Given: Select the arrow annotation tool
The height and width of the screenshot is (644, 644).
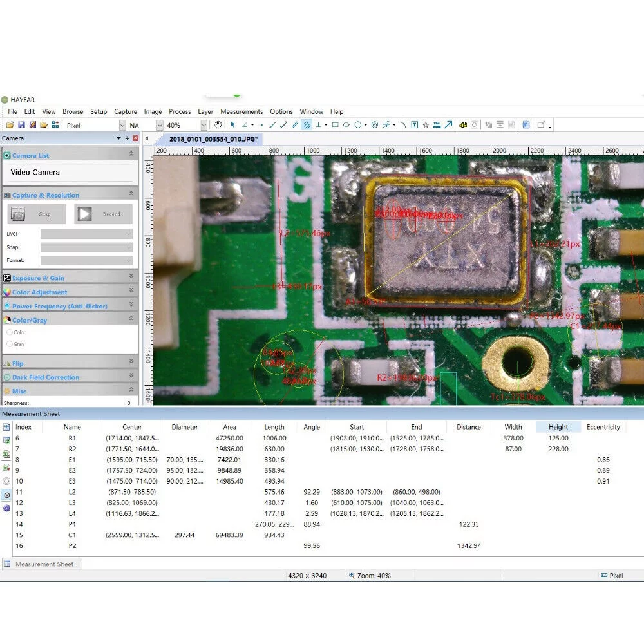Looking at the screenshot, I should (448, 125).
